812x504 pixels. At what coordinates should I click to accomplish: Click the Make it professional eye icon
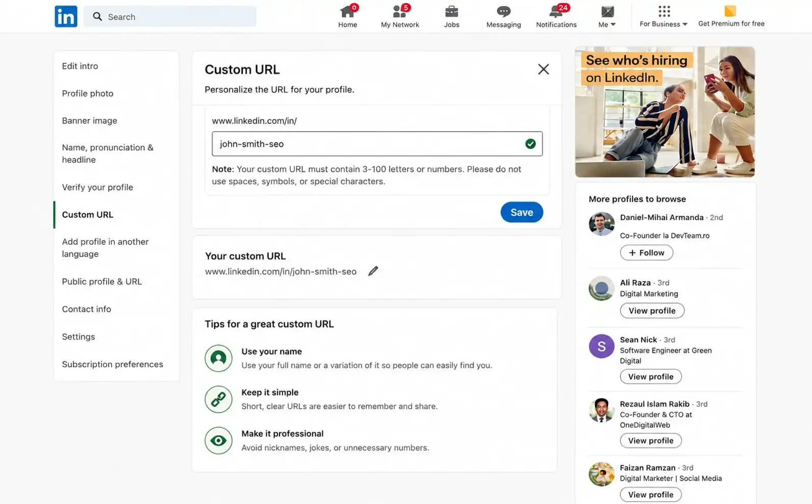218,440
